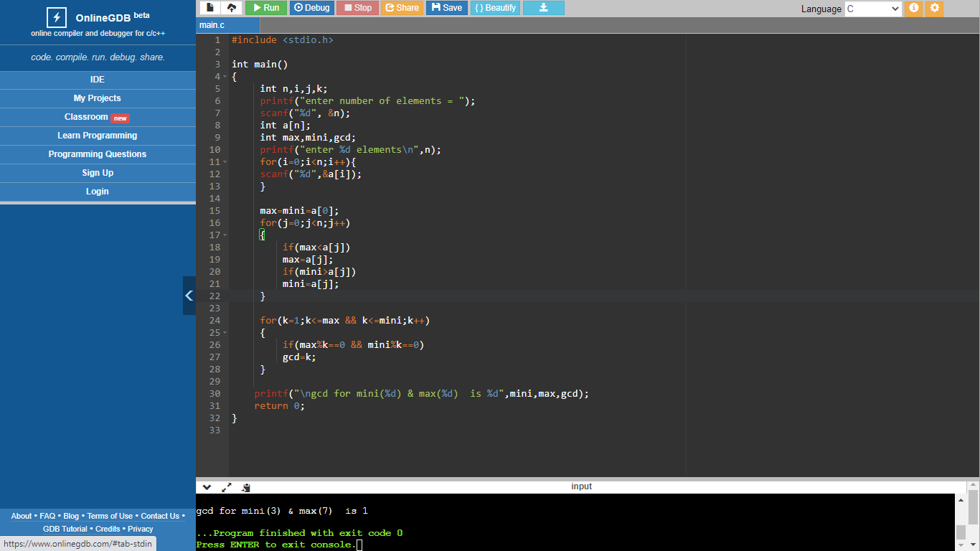Start the Debug session
The image size is (980, 551).
(x=311, y=8)
